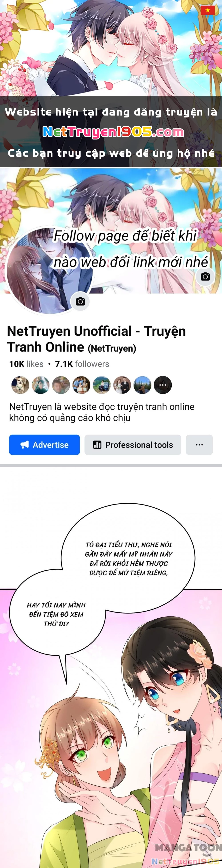Open the three-dot more options menu
The width and height of the screenshot is (222, 868).
[199, 445]
